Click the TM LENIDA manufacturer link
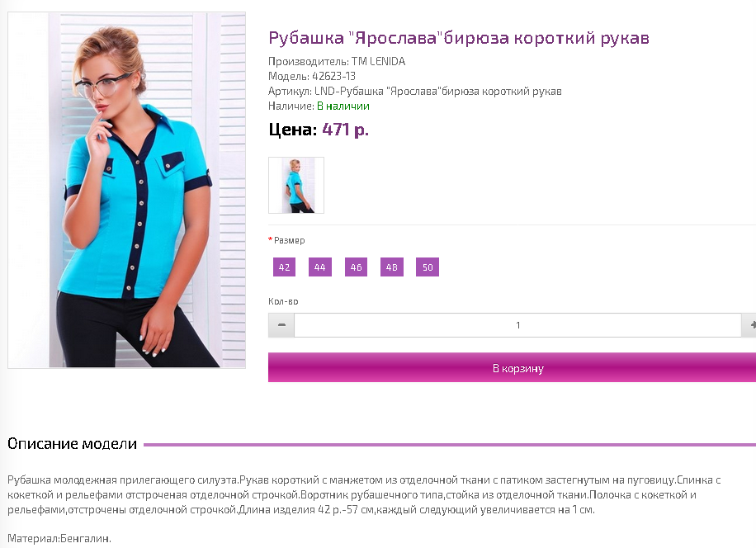 379,62
